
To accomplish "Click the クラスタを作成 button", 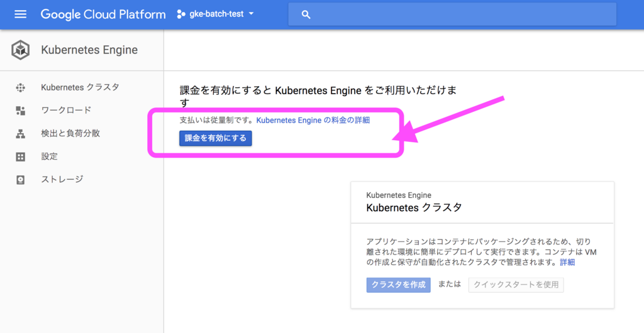I will coord(398,285).
